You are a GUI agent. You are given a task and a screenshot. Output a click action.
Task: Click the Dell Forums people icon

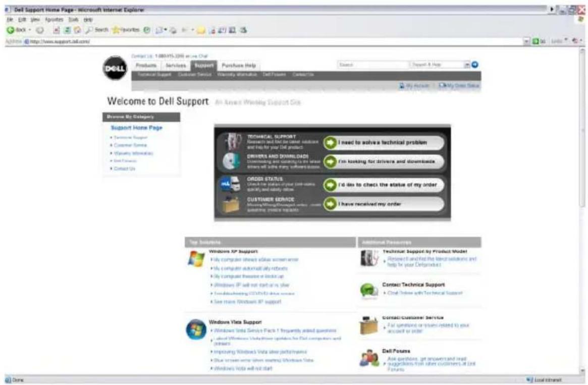[369, 358]
